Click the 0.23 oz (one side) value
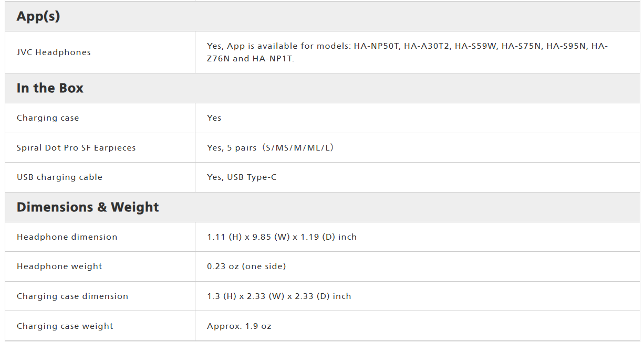 coord(246,266)
